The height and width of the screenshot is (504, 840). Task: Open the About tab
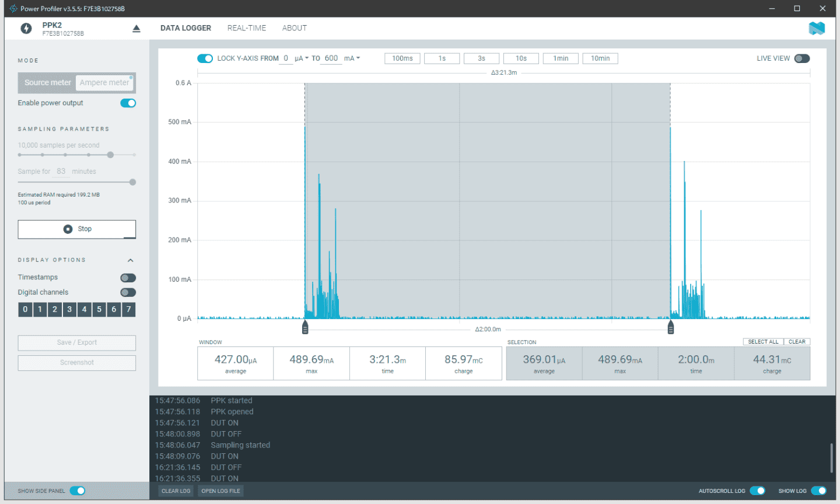[x=294, y=28]
